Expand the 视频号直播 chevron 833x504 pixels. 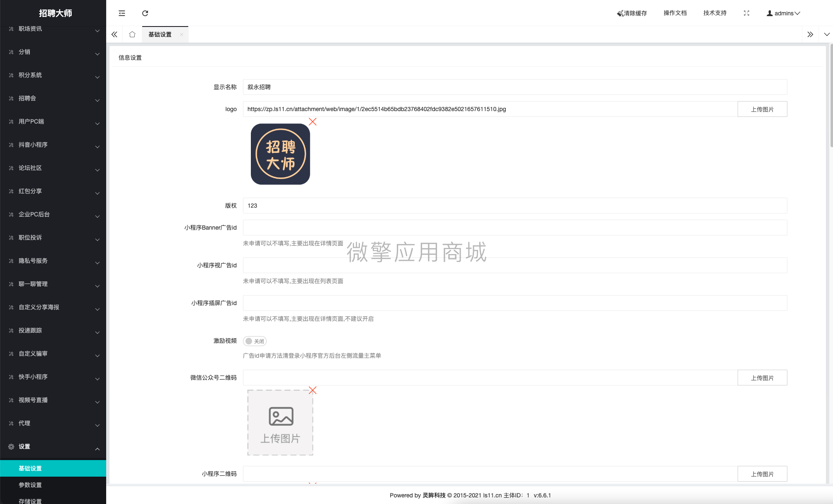(97, 402)
